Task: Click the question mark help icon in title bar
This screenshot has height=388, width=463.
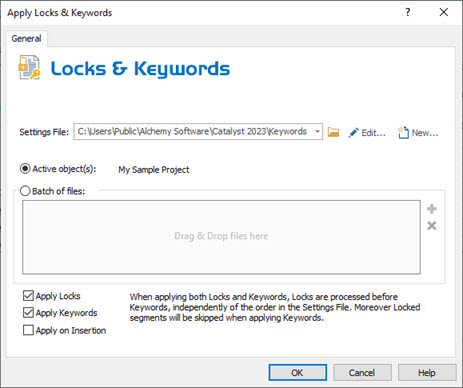Action: click(x=408, y=12)
